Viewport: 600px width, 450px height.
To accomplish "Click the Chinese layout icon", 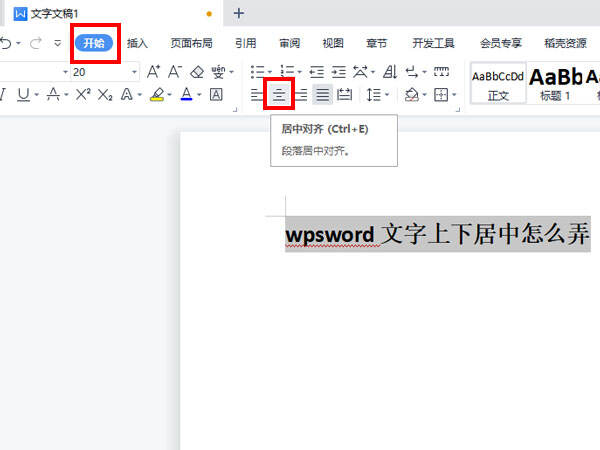I will click(360, 72).
